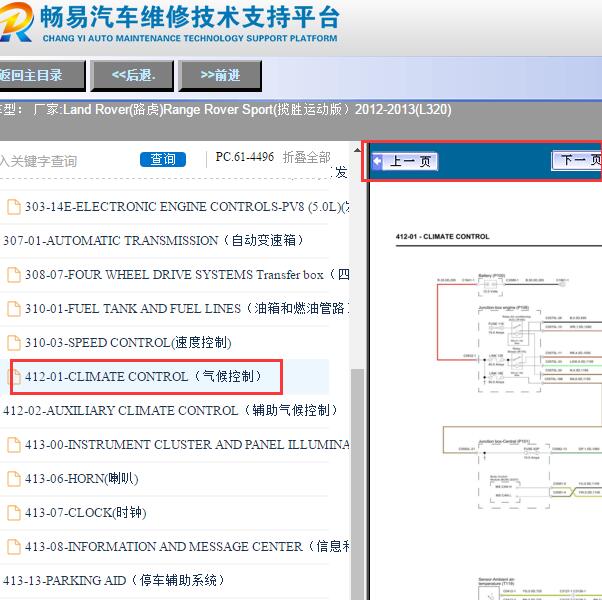Screen dimensions: 602x600
Task: Click document icon of 310-03 entry
Action: (14, 342)
